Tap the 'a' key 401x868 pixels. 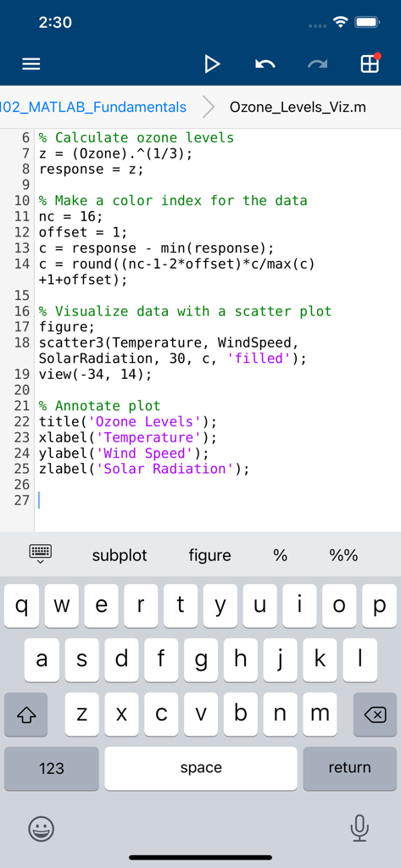pos(42,659)
